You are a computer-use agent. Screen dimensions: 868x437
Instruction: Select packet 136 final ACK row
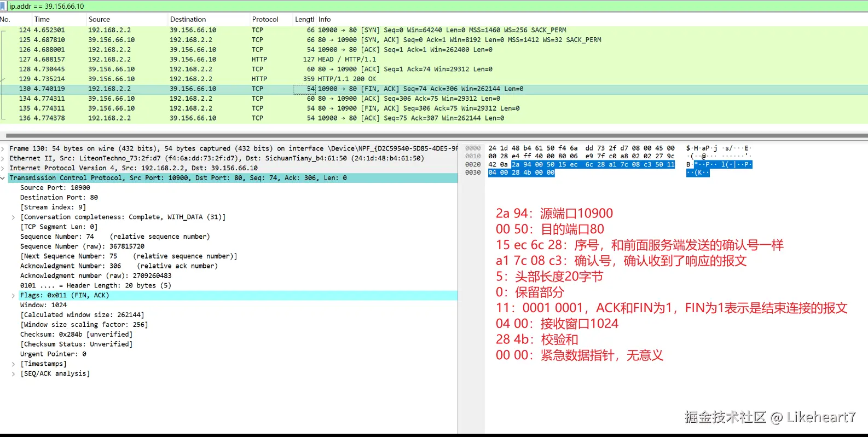[434, 118]
